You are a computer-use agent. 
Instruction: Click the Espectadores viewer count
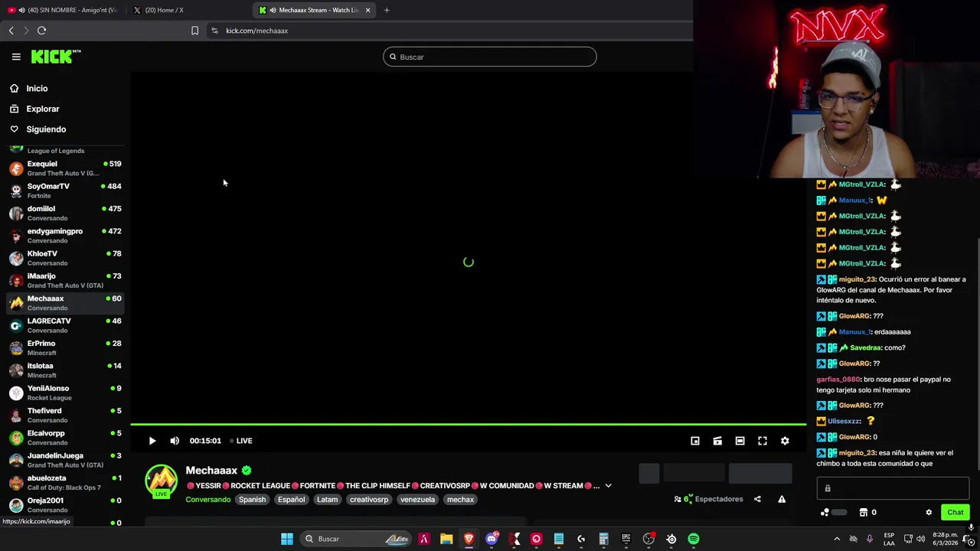pos(709,499)
